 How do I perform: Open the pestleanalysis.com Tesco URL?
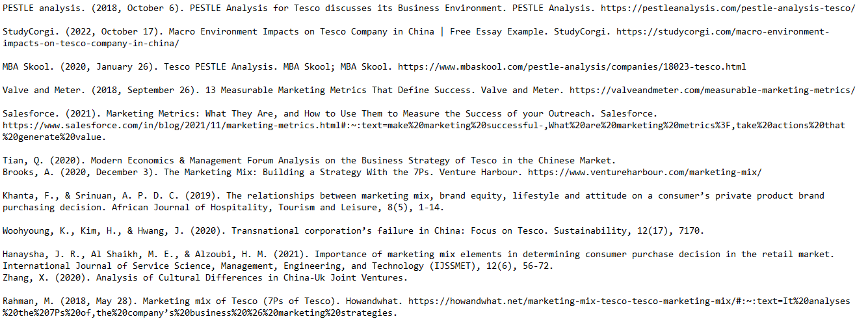click(x=728, y=8)
